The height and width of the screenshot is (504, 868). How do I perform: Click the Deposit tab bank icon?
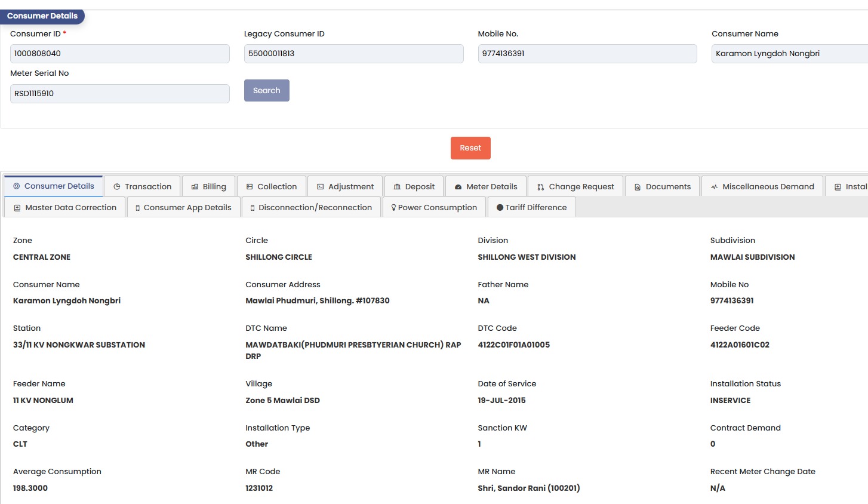(397, 187)
